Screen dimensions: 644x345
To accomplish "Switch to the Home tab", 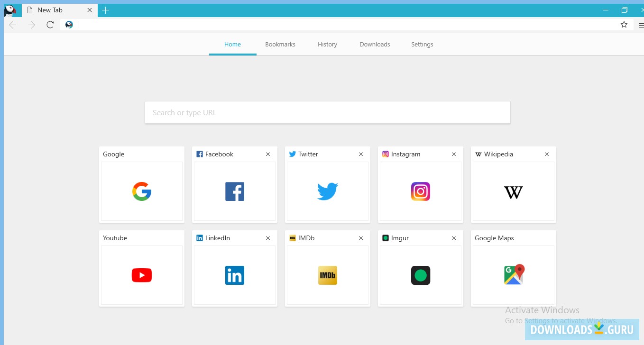I will click(x=233, y=45).
